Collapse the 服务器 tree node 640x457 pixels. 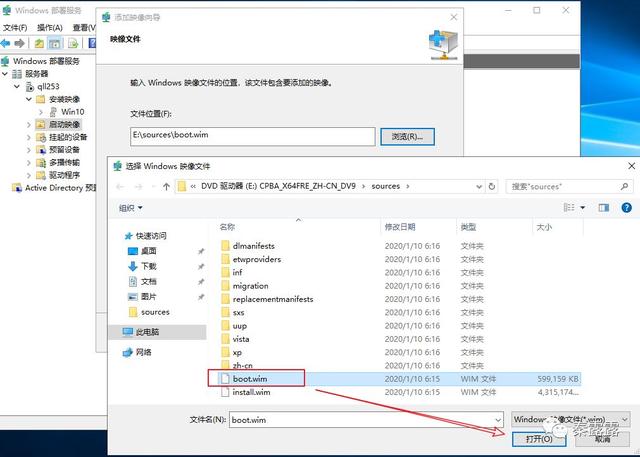5,74
